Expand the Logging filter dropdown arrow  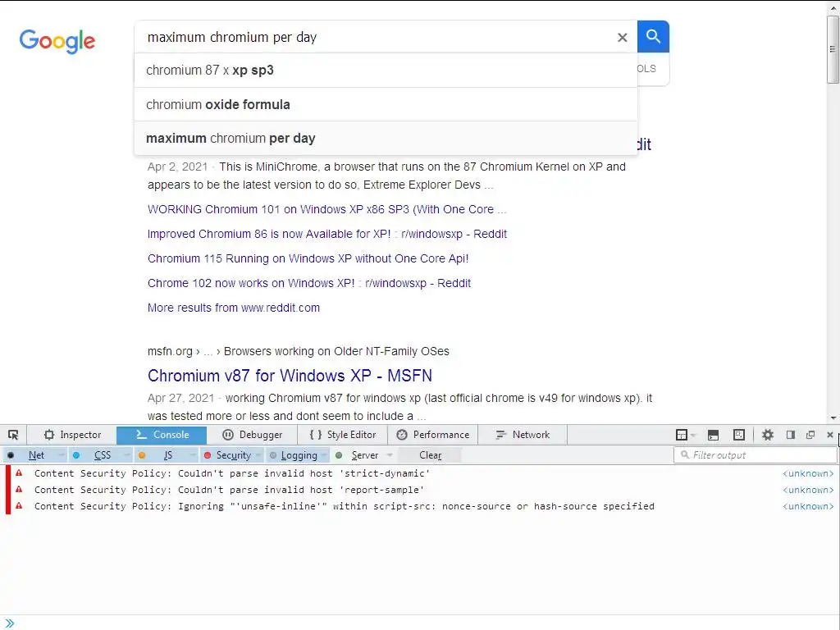[325, 455]
